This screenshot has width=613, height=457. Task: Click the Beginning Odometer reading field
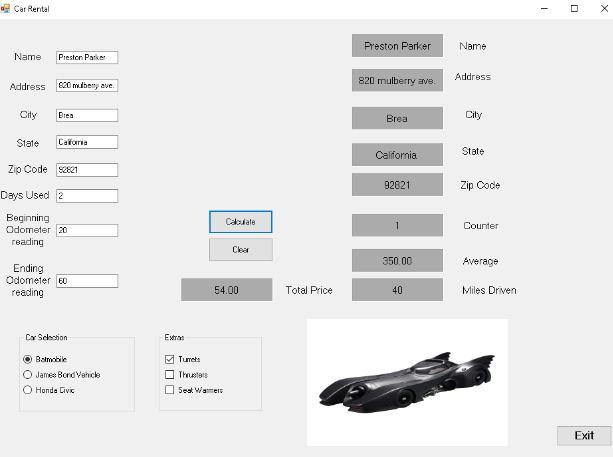click(87, 230)
